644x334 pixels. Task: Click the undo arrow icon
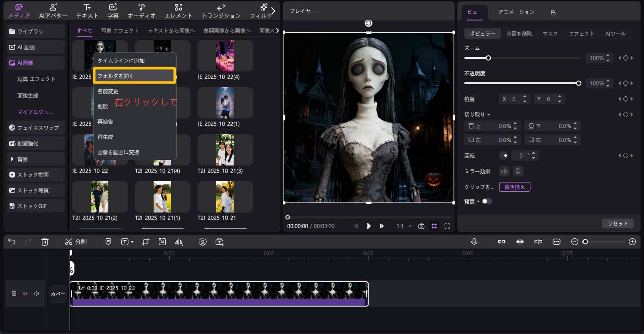[12, 242]
